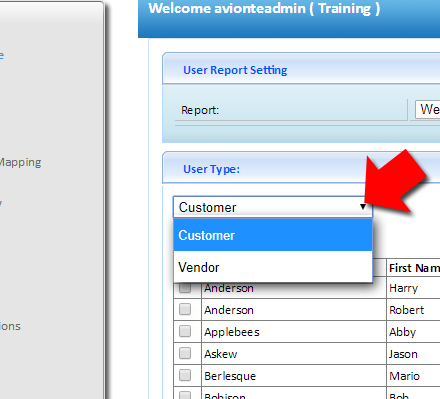
Task: Click the Berlesque last name cell
Action: point(230,376)
